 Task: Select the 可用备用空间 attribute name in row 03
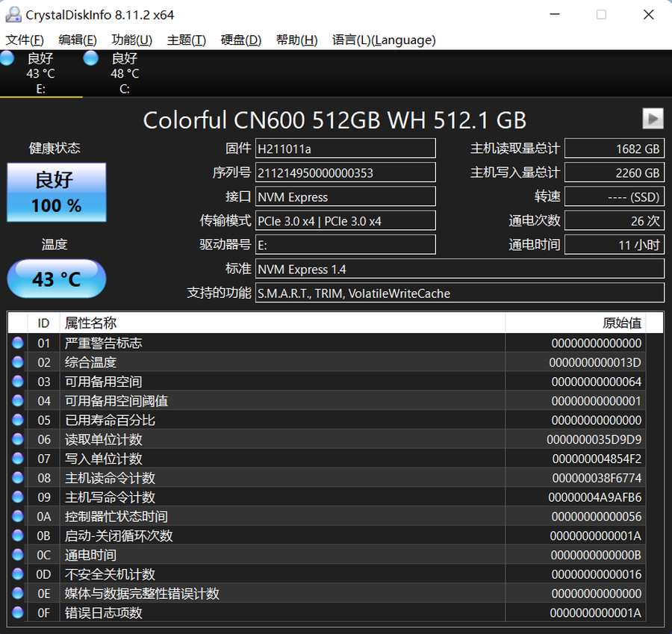click(x=103, y=382)
